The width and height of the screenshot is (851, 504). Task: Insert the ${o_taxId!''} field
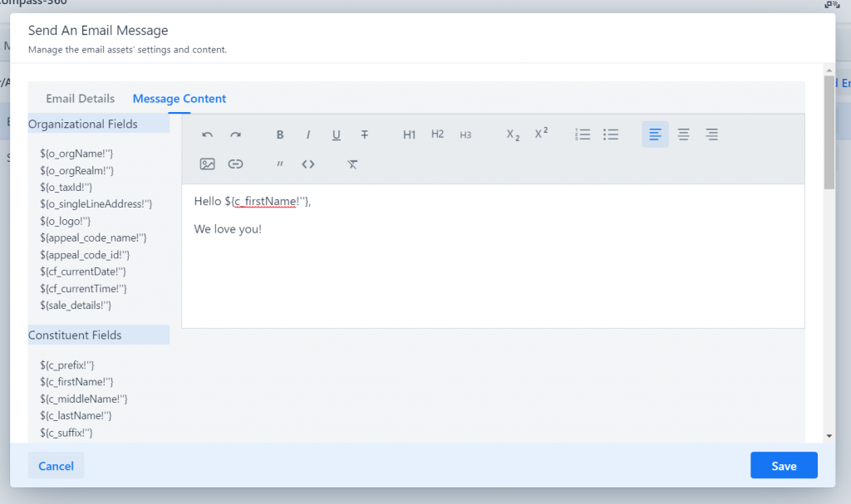pos(66,187)
